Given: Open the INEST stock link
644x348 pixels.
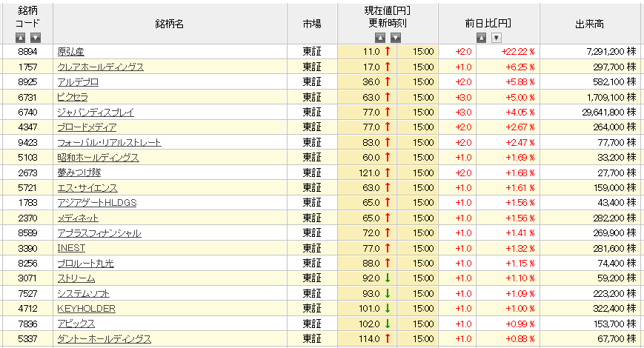Looking at the screenshot, I should tap(71, 248).
